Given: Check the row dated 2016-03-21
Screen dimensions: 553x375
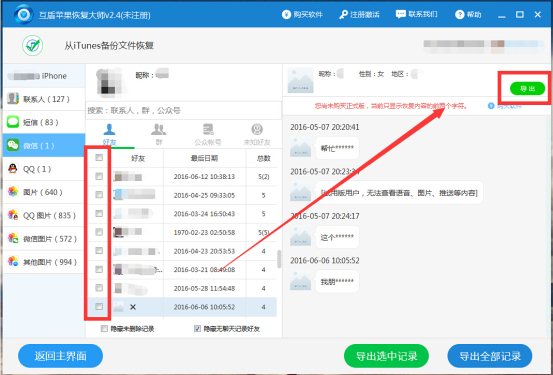Looking at the screenshot, I should 99,269.
